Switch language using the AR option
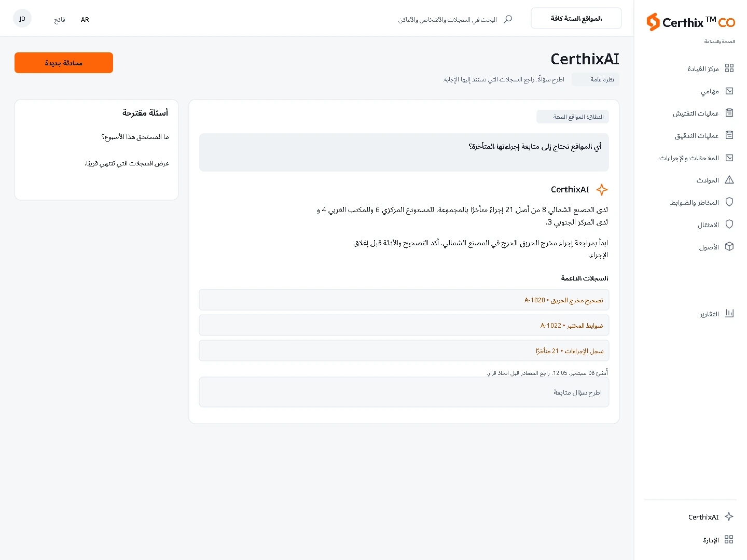The image size is (747, 560). [85, 20]
